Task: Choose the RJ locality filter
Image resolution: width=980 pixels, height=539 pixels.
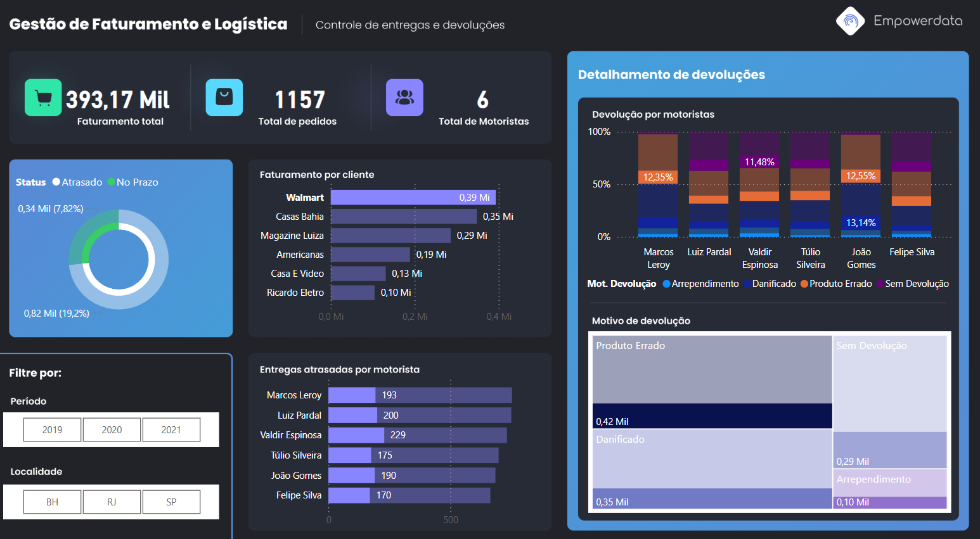Action: (x=112, y=502)
